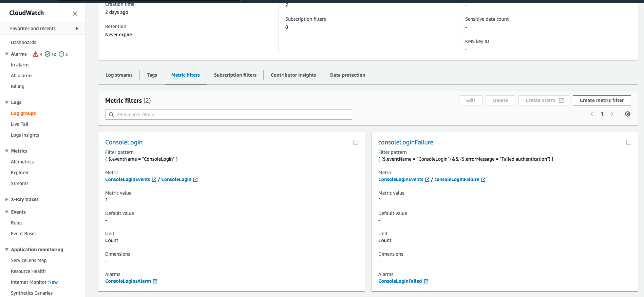Select the consoleLoginFailure metric filter checkbox
Viewport: 644px width, 297px height.
[629, 142]
